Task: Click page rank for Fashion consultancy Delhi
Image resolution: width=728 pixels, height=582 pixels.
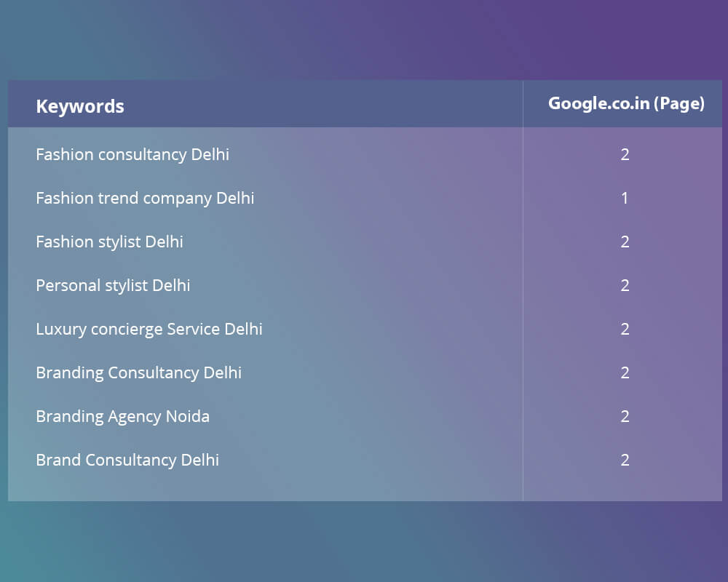Action: point(625,154)
